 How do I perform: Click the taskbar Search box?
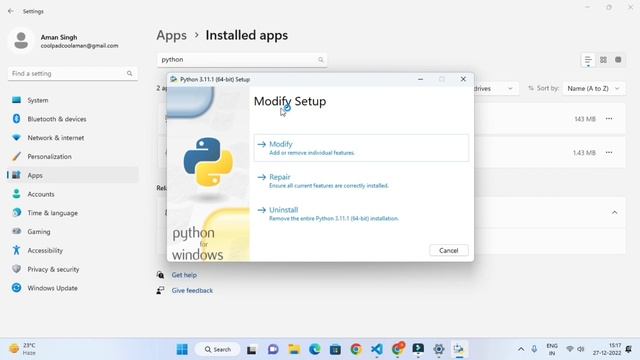[x=218, y=349]
